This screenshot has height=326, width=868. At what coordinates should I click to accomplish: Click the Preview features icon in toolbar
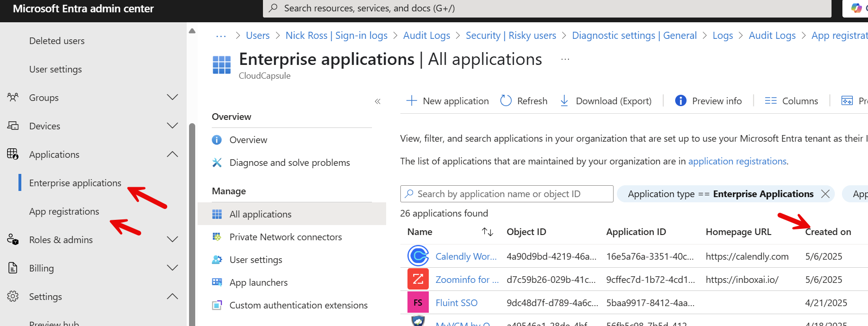[x=847, y=100]
